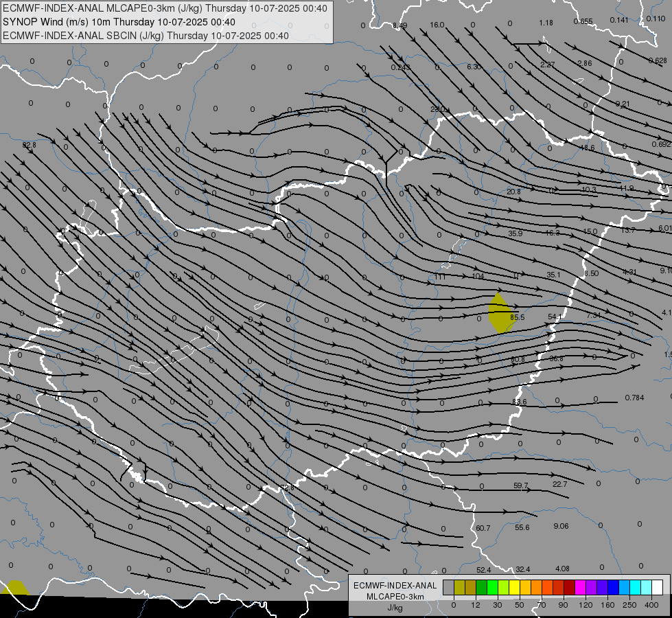Click the map value 0.243
The height and width of the screenshot is (618, 672).
coord(401,68)
